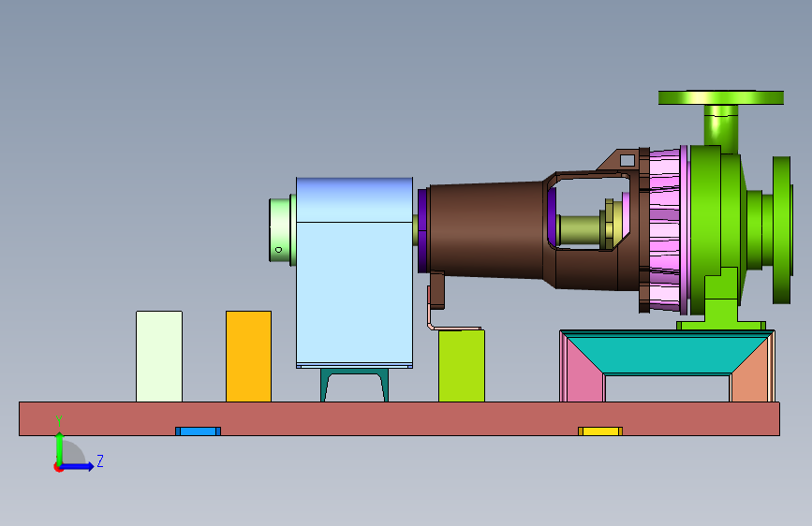Select the blue Z axis arrow of the triad
Viewport: 812px width, 526px height.
pos(79,466)
